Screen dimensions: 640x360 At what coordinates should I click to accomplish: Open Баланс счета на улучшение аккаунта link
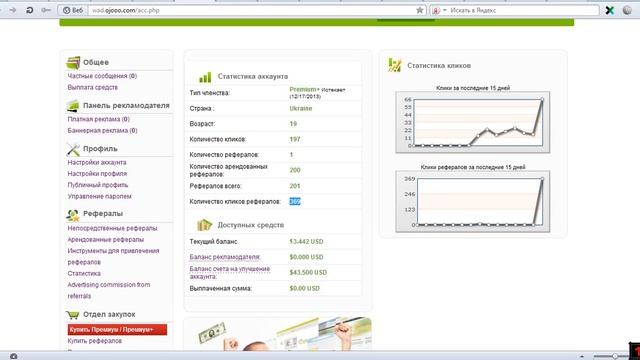click(x=230, y=273)
